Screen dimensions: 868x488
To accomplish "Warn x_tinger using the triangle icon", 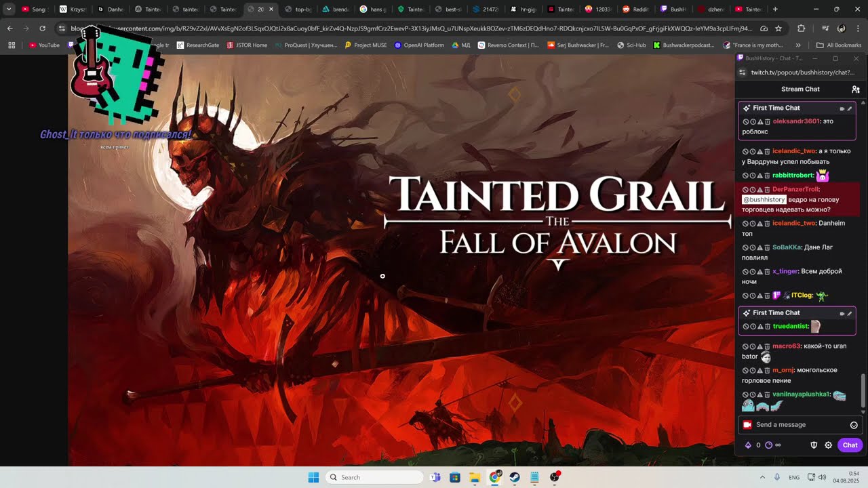I will (760, 272).
